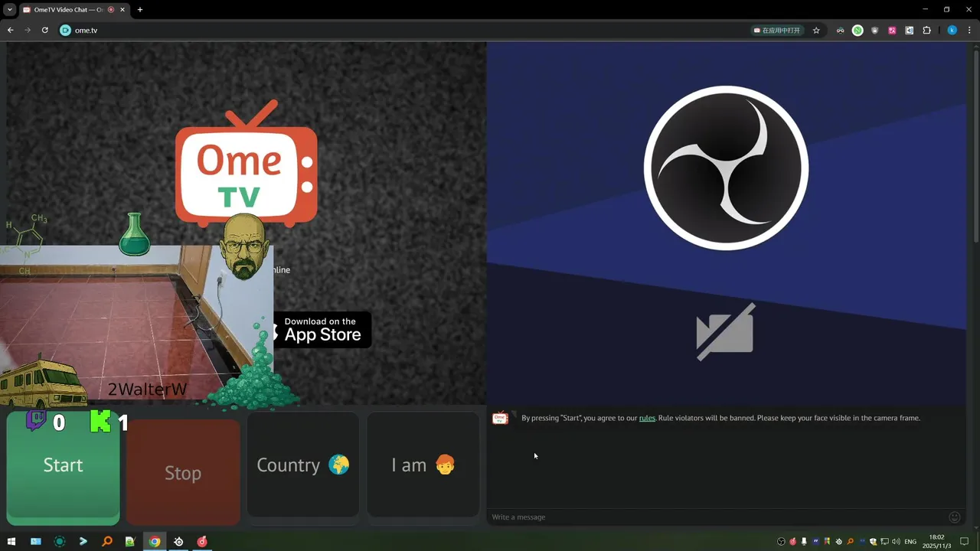Screen dimensions: 980x551
Task: Open SteelSeries app in the taskbar
Action: tap(178, 542)
